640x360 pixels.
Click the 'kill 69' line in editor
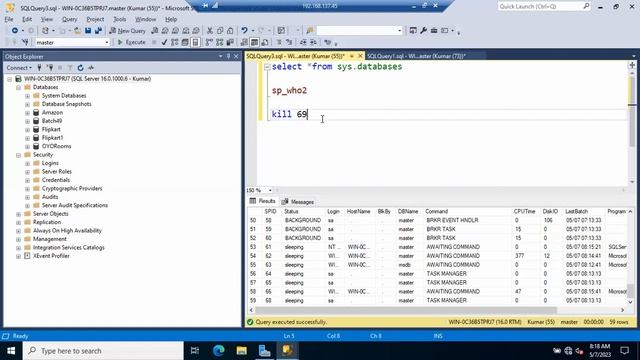(x=290, y=114)
